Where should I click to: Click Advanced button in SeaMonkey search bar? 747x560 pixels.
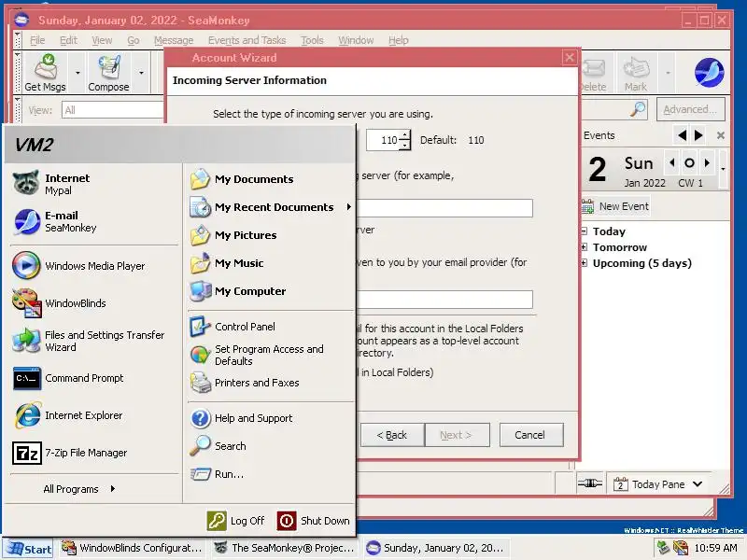691,109
